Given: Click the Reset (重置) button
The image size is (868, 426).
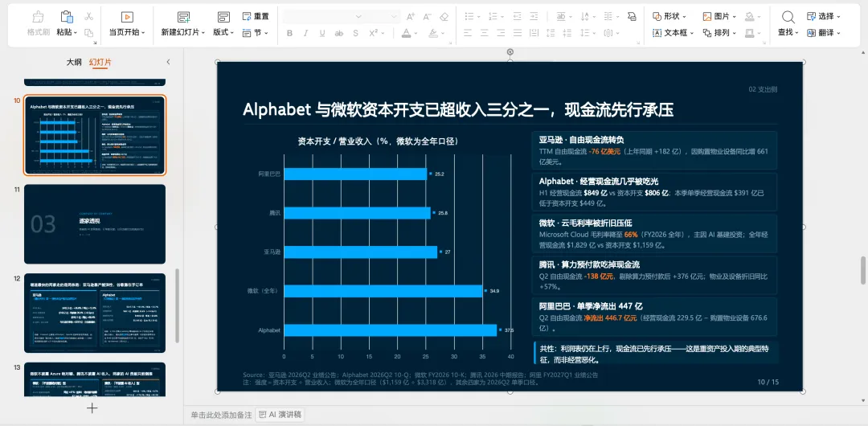Looking at the screenshot, I should click(256, 17).
